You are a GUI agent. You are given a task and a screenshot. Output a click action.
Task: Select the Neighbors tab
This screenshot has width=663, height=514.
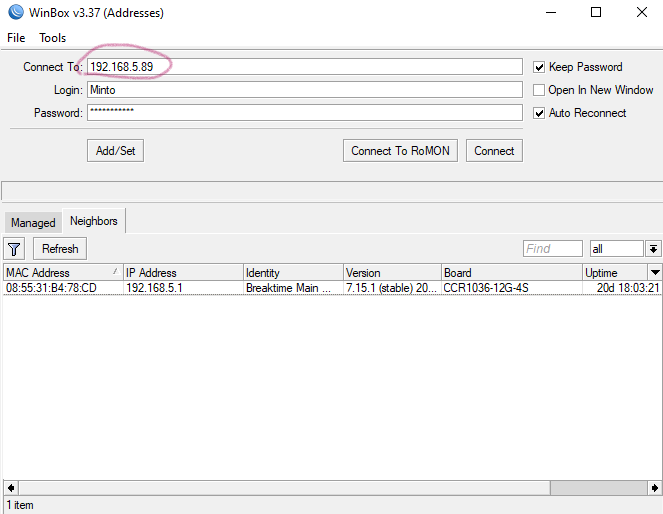click(x=93, y=221)
